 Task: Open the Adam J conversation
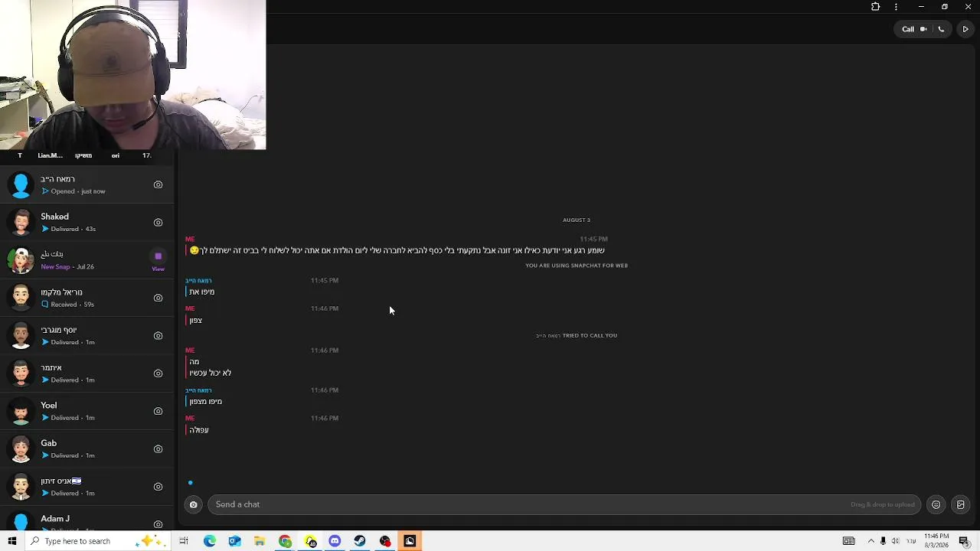(87, 522)
